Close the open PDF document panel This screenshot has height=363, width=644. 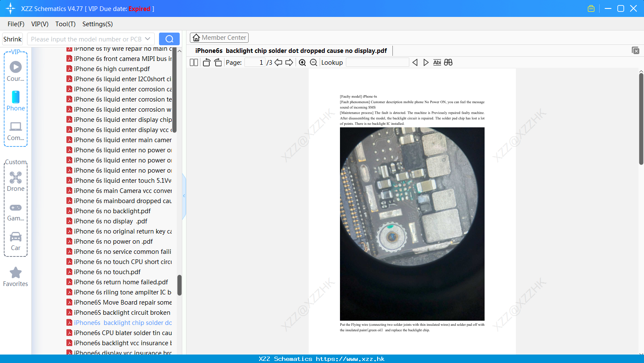(636, 50)
